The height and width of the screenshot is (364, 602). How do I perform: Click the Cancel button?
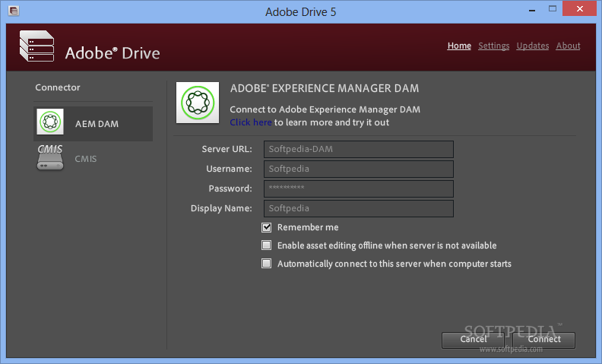click(473, 340)
